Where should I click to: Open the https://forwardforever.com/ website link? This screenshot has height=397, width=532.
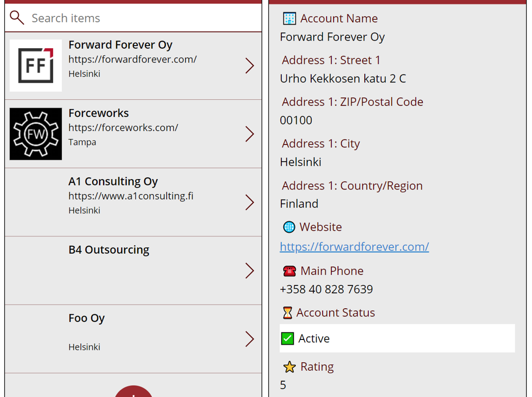pos(354,247)
